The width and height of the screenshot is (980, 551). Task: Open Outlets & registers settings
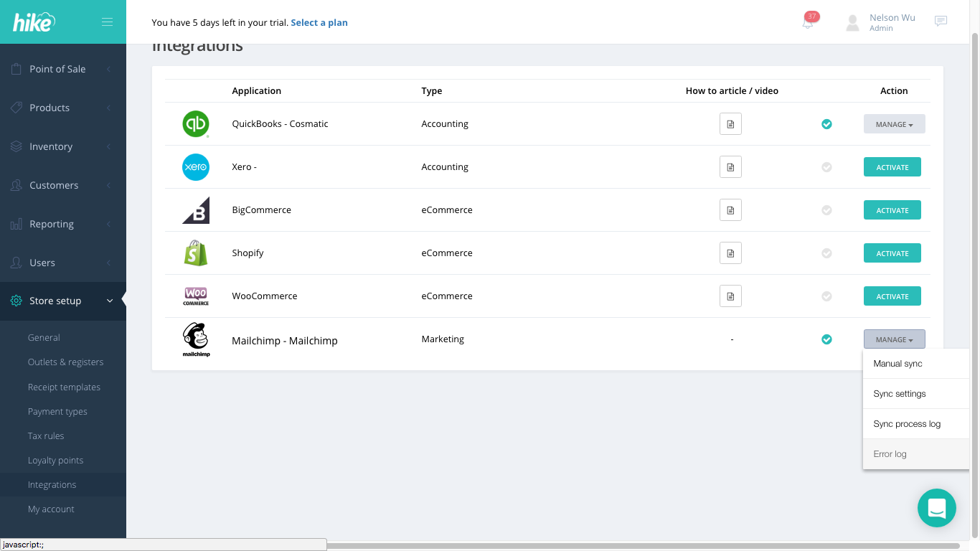point(65,362)
